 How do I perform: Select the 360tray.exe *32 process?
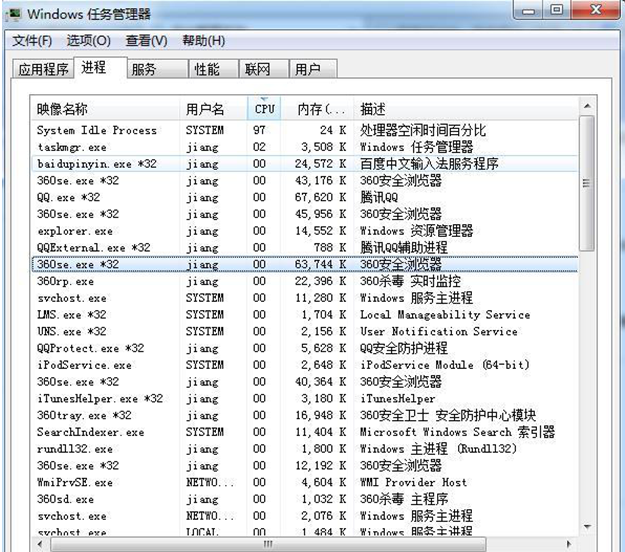305,415
